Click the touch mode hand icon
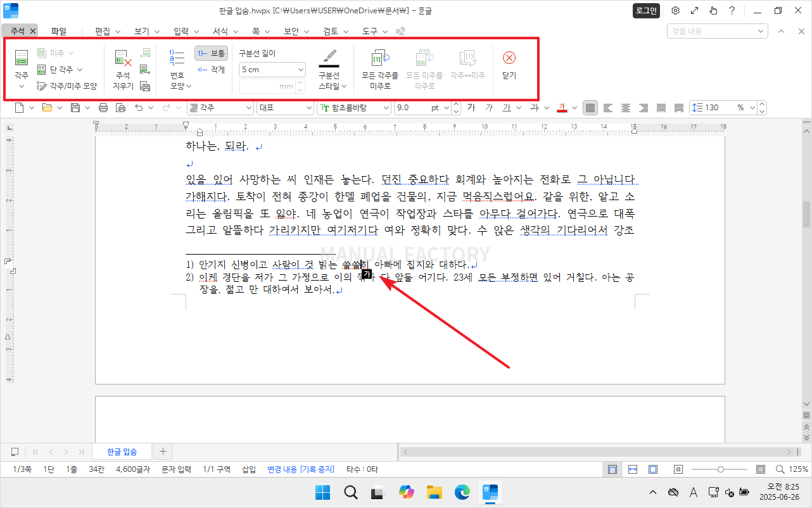 point(713,11)
